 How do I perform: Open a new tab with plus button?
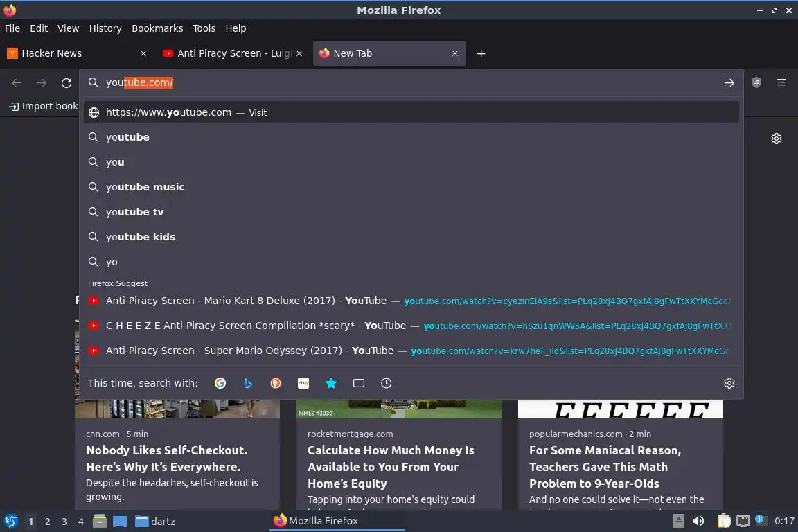(x=481, y=53)
